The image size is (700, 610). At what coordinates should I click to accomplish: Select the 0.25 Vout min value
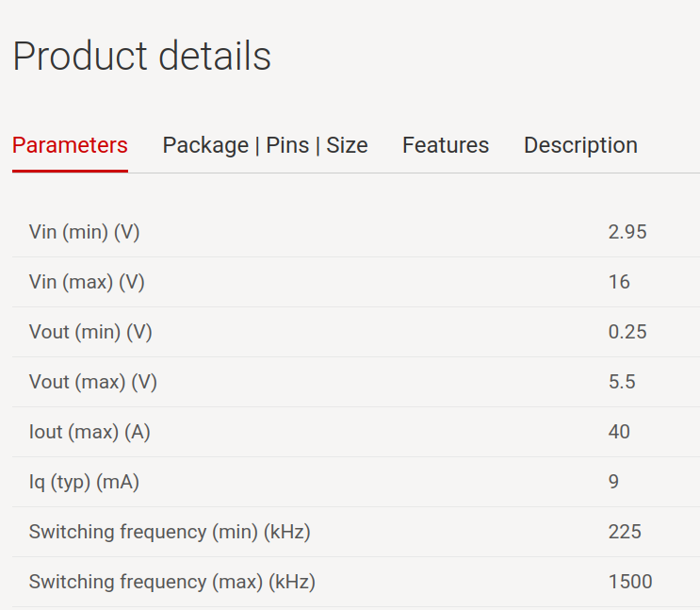coord(627,332)
